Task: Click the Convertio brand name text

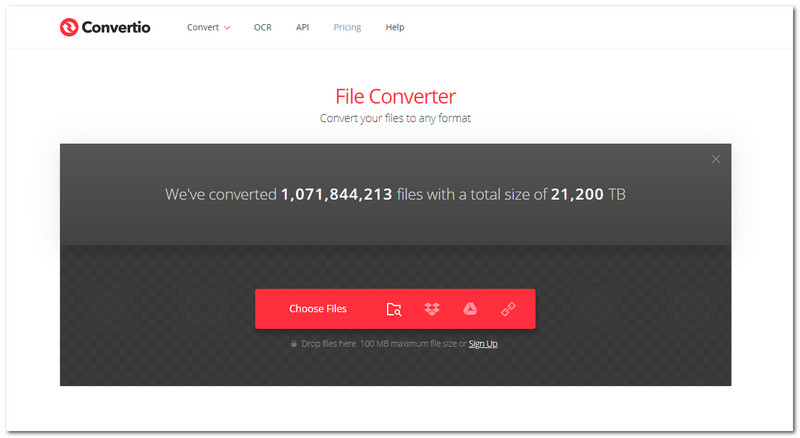Action: [x=116, y=27]
